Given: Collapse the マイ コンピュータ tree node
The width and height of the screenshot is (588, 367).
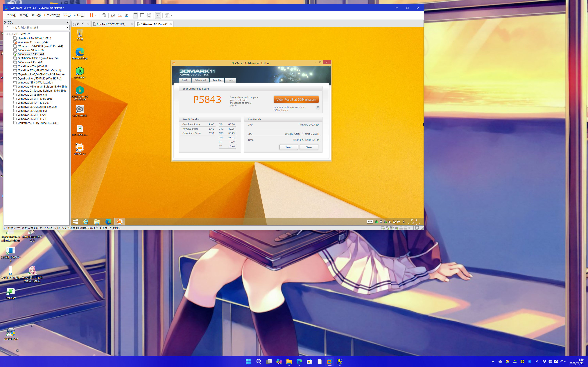Looking at the screenshot, I should click(x=7, y=34).
